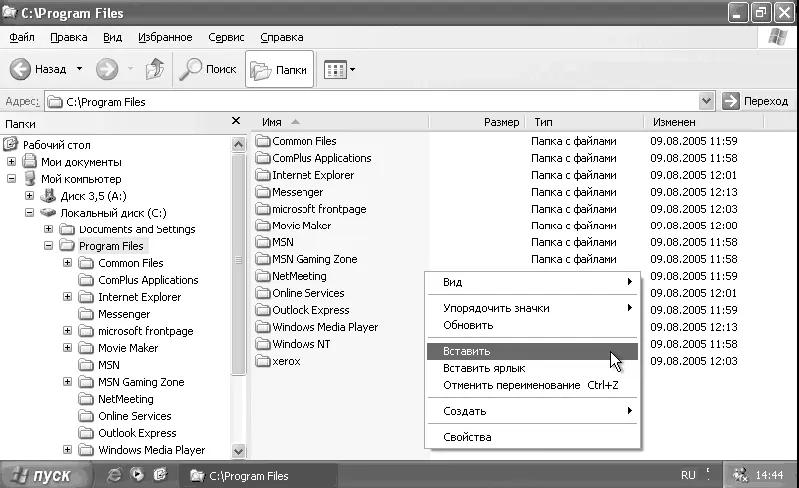799x488 pixels.
Task: Sort by Размер column header
Action: [477, 122]
